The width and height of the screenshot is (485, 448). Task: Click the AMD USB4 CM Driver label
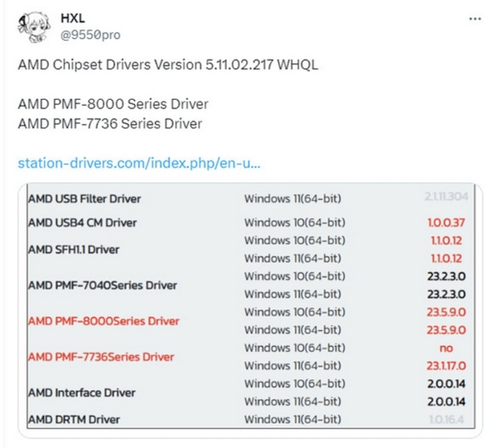pyautogui.click(x=82, y=223)
